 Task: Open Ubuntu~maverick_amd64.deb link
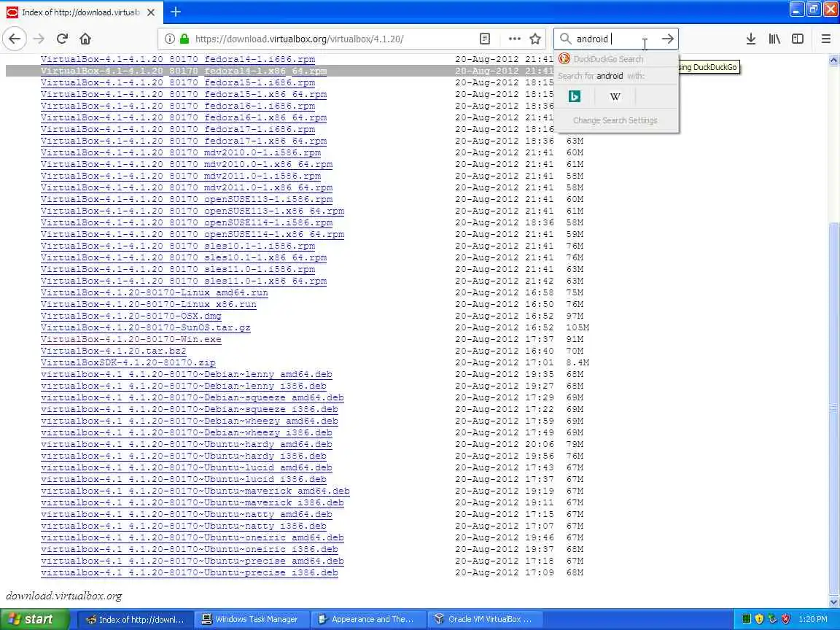click(x=195, y=491)
